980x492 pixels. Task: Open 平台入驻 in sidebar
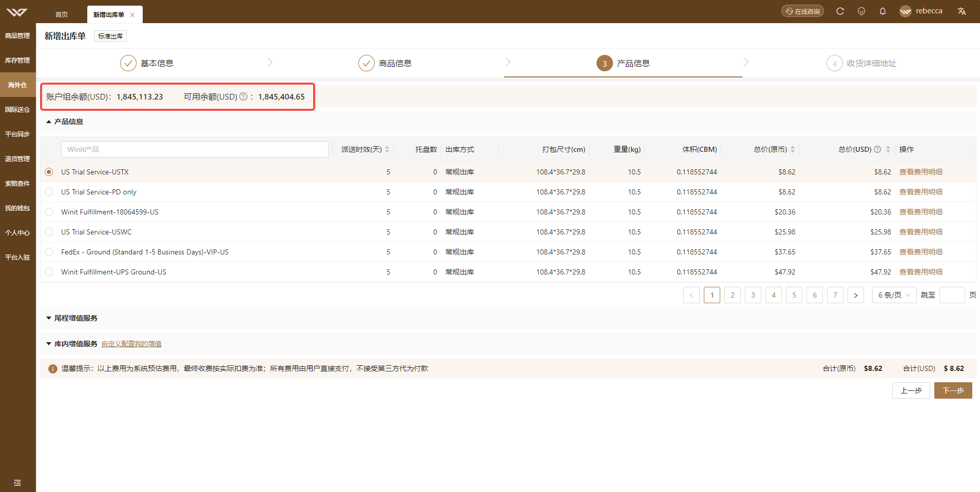coord(17,258)
